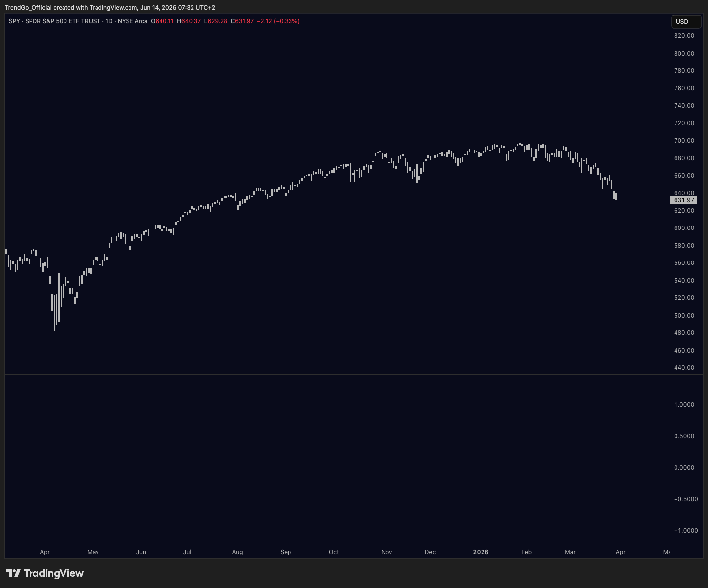The image size is (708, 588).
Task: Click the 580.00 price axis label
Action: click(684, 246)
